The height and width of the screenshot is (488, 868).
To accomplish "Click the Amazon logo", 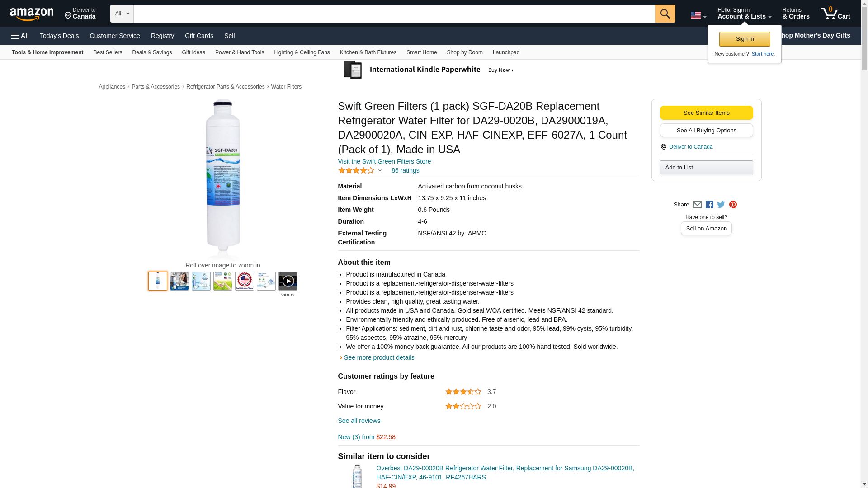I will pyautogui.click(x=32, y=14).
